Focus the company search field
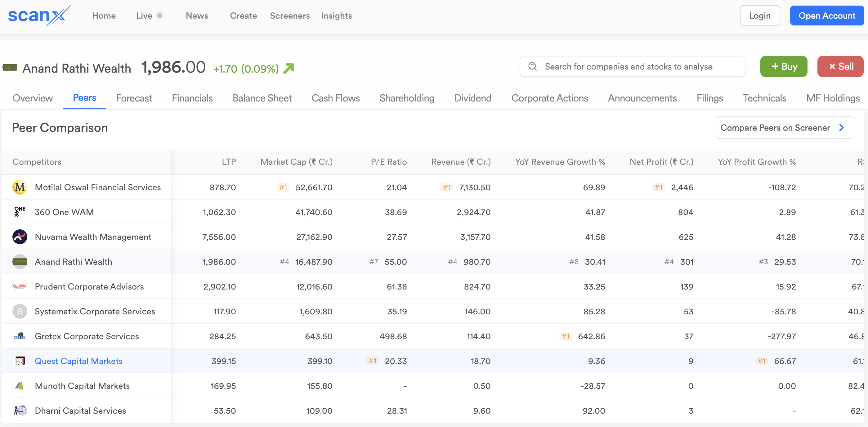 coord(632,66)
